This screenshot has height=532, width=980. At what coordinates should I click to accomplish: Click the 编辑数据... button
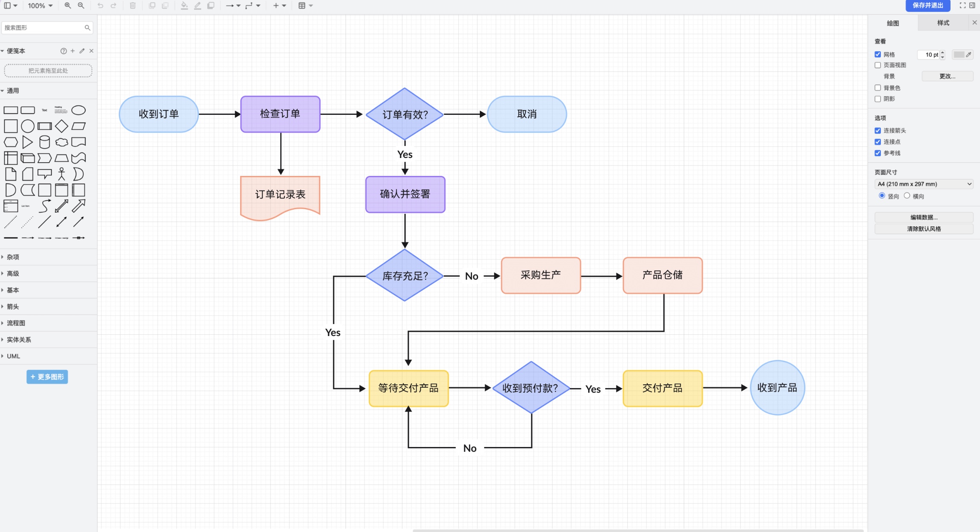point(924,217)
